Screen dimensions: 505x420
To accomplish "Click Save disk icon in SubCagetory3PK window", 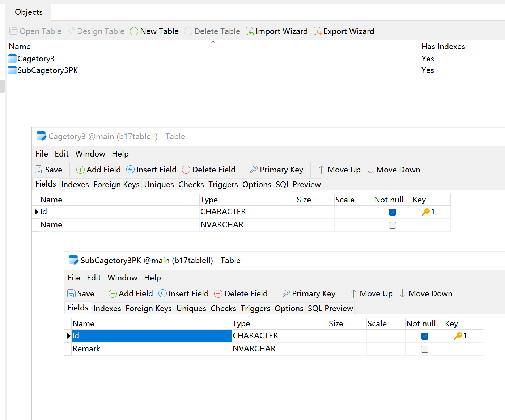I will pyautogui.click(x=71, y=293).
